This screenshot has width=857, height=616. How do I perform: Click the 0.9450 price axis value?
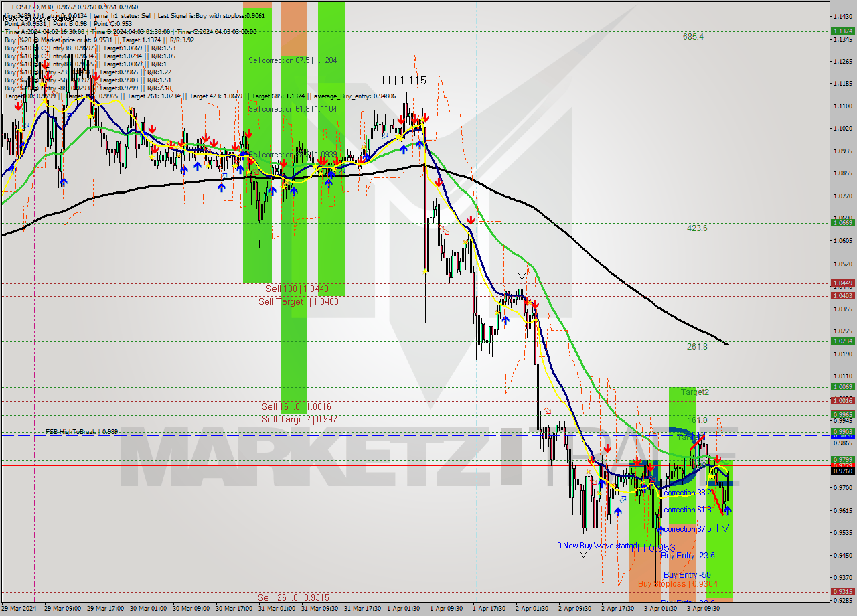click(842, 556)
